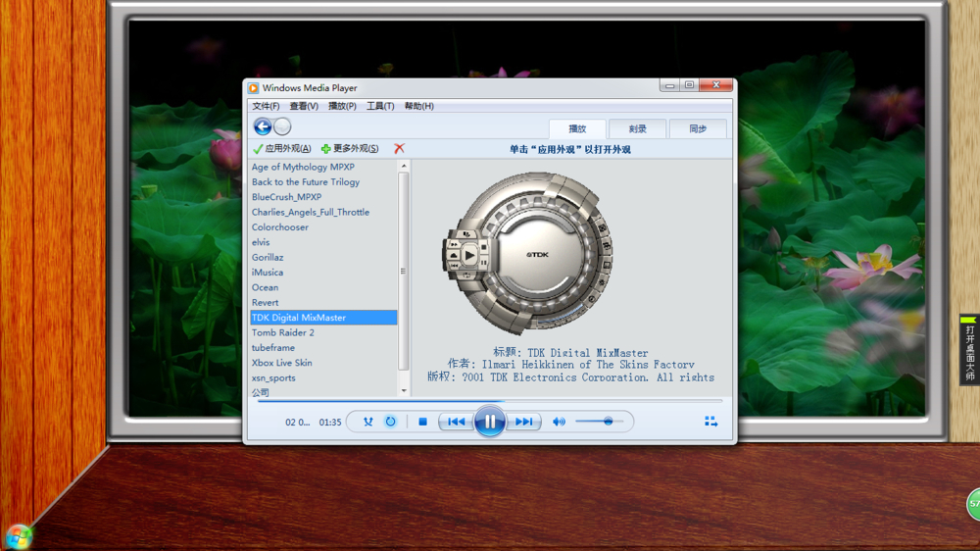
Task: Mute the speaker volume icon
Action: point(559,422)
